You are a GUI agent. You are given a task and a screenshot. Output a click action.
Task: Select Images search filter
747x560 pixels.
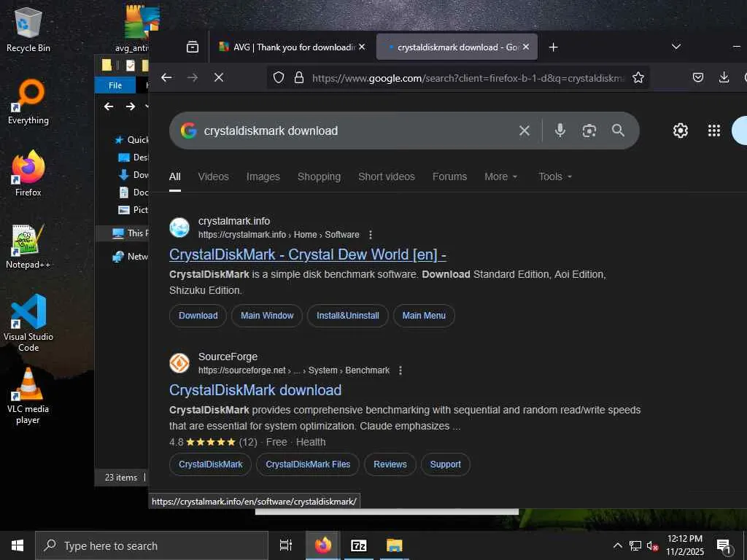click(263, 176)
